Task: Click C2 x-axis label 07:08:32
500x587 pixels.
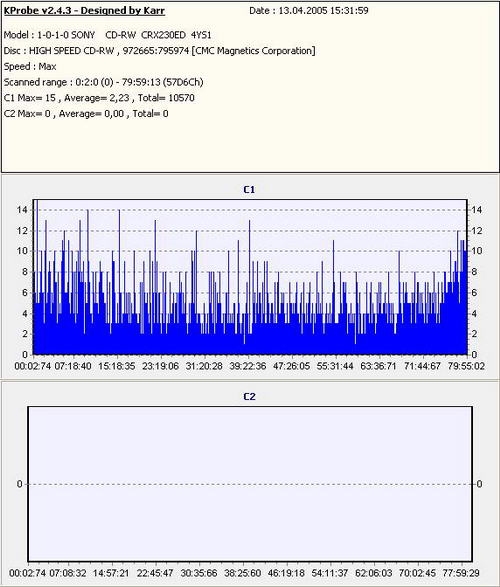Action: 68,573
